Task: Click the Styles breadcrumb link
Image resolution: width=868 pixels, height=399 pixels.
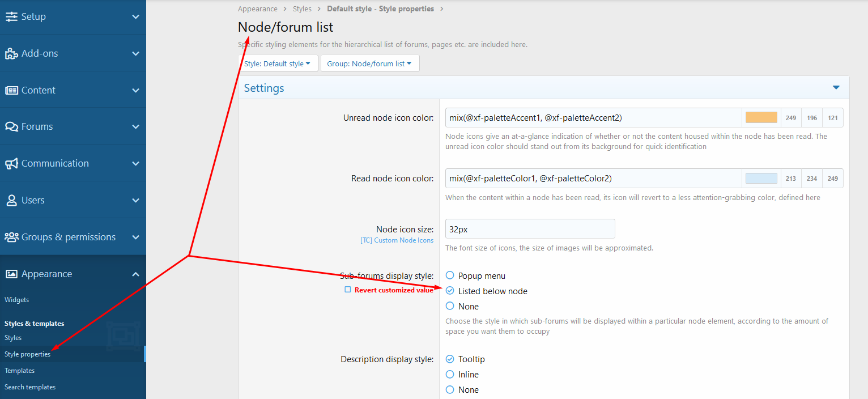Action: tap(302, 9)
